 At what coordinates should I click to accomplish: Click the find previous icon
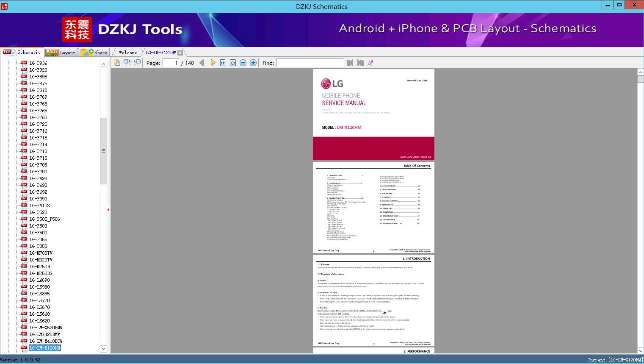pos(350,63)
